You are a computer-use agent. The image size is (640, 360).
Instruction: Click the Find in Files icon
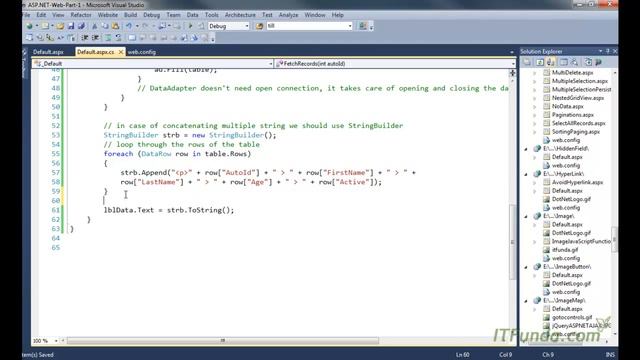pyautogui.click(x=260, y=26)
